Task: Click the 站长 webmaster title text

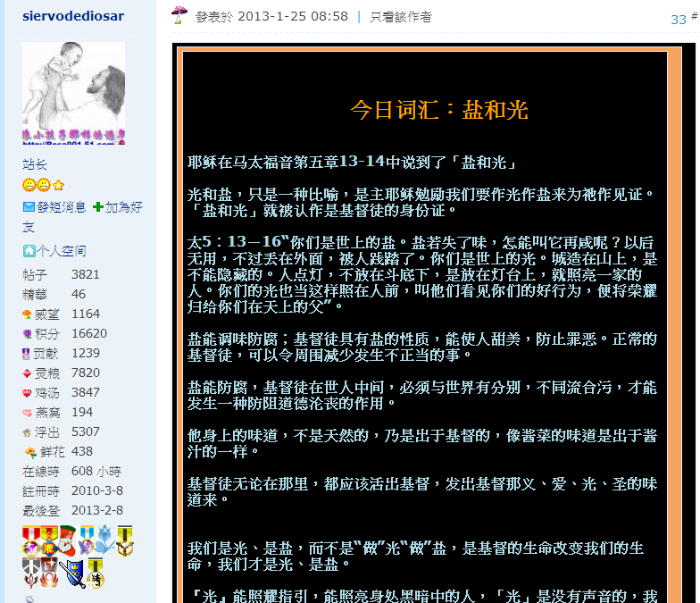Action: (34, 164)
